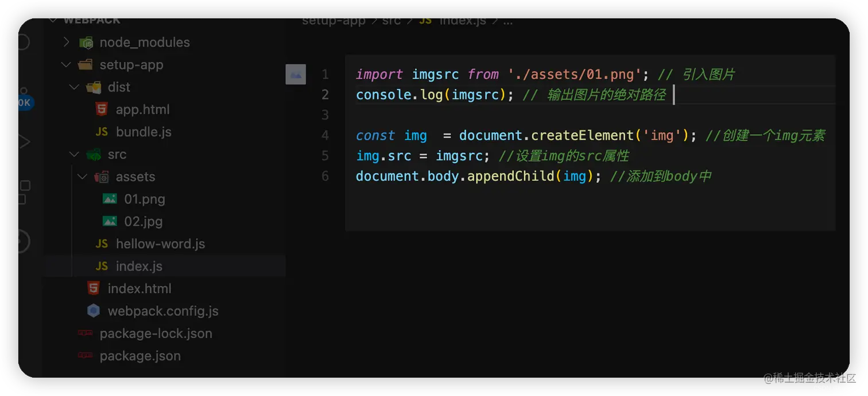The image size is (868, 396).
Task: Click the './assets/01.png' import path string
Action: pos(575,74)
